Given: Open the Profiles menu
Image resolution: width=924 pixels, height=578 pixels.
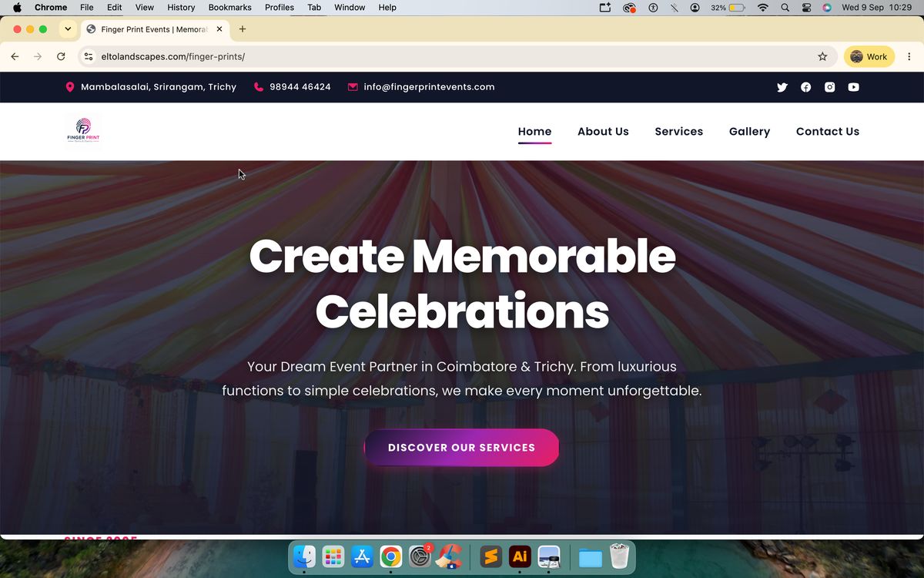Looking at the screenshot, I should pyautogui.click(x=280, y=8).
